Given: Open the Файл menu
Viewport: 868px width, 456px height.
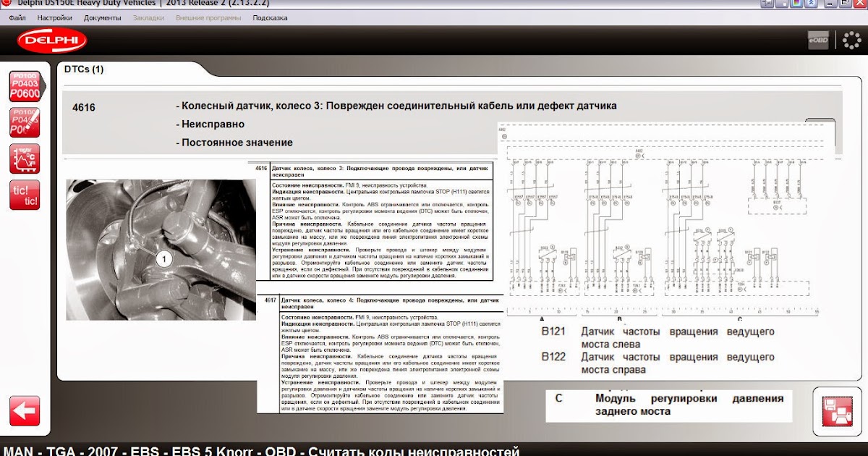Looking at the screenshot, I should pyautogui.click(x=17, y=17).
